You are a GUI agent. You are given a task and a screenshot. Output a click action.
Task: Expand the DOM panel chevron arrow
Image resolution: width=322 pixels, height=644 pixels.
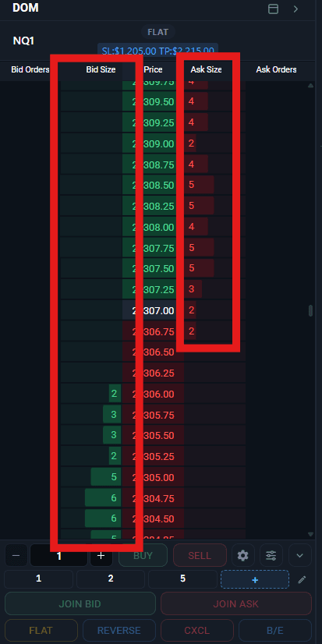pos(295,9)
